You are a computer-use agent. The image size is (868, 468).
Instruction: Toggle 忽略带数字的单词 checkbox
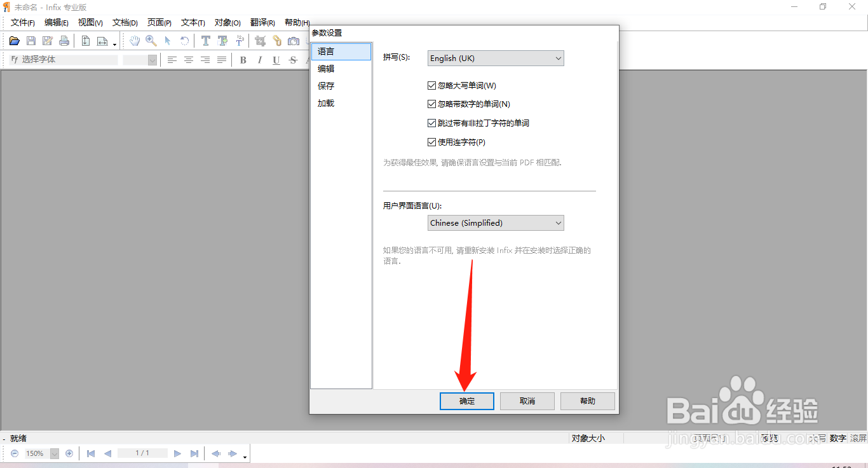coord(432,104)
